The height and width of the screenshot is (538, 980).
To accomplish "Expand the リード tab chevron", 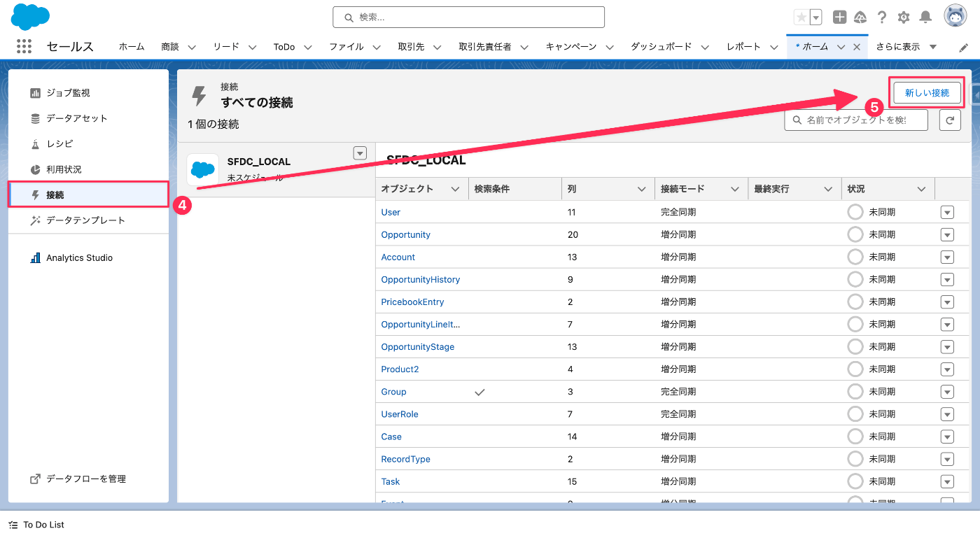I will point(252,48).
